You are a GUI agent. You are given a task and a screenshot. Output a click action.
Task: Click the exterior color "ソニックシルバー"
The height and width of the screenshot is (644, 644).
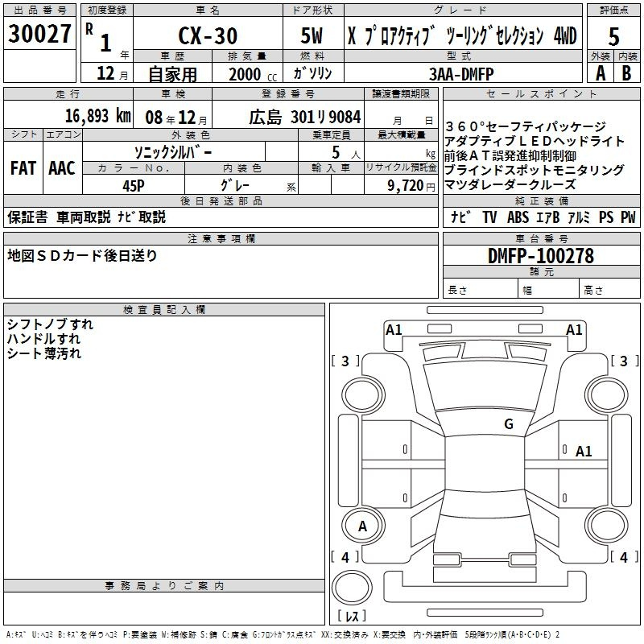[173, 152]
